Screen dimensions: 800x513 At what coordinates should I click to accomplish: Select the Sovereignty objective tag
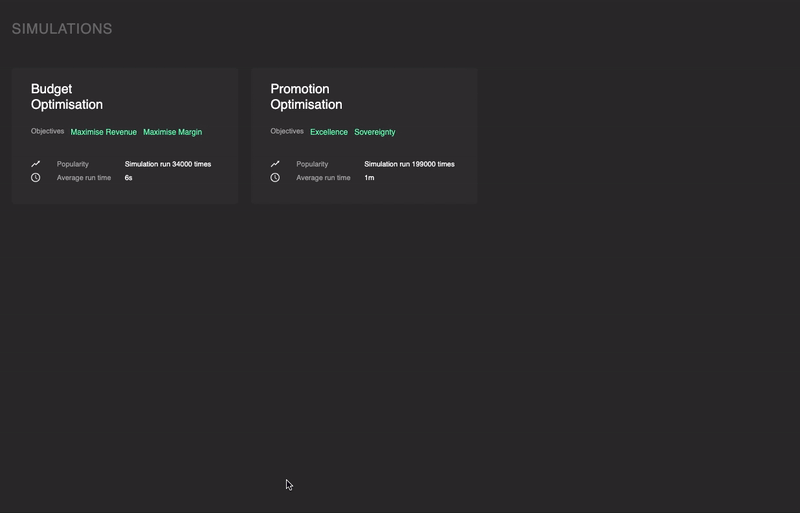coord(374,132)
